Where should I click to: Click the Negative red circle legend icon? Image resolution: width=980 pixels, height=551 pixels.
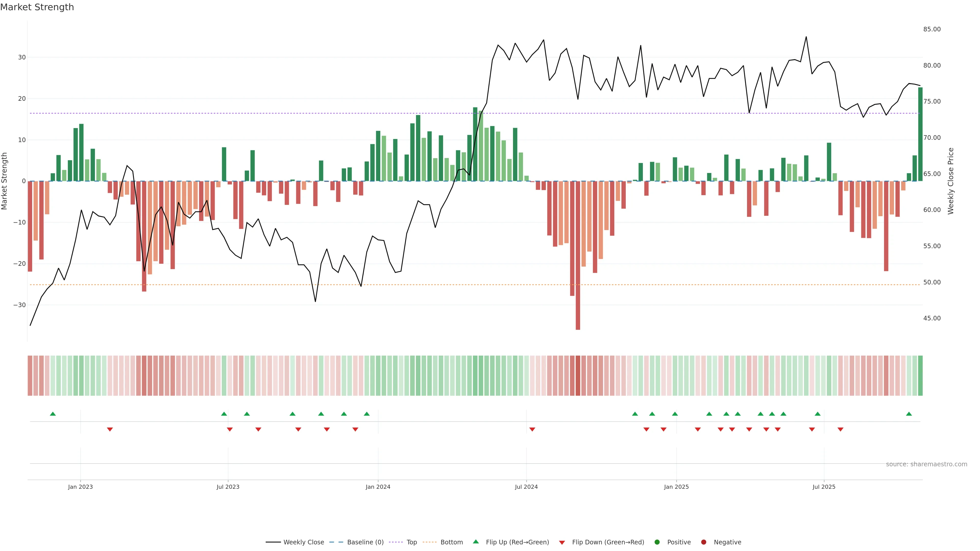703,542
